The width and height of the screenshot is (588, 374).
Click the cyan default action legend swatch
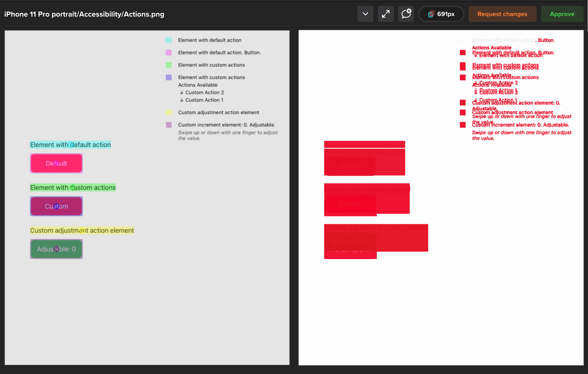(x=169, y=40)
